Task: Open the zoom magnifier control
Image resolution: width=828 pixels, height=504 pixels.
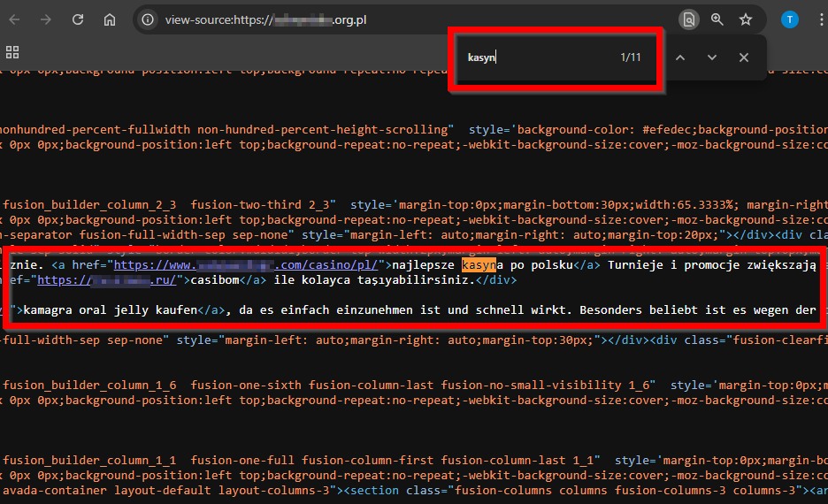Action: coord(717,19)
